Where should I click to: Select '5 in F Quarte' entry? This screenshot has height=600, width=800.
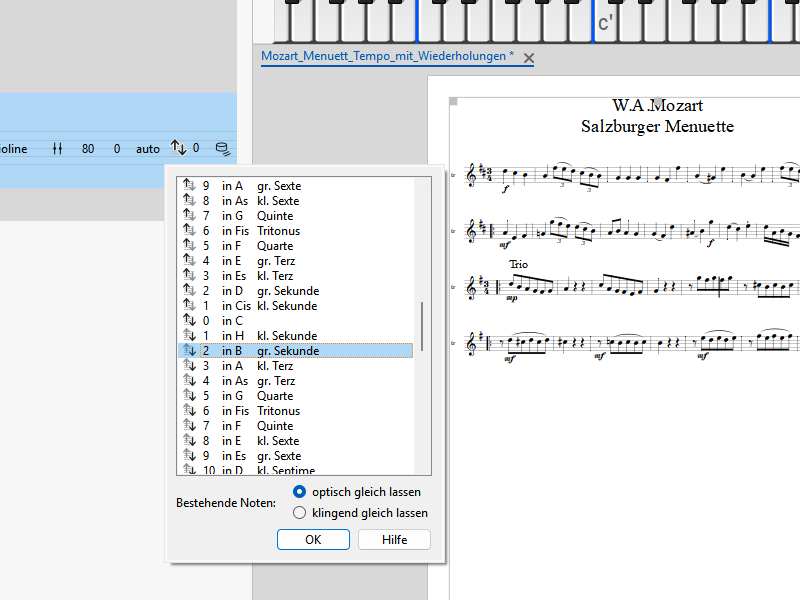(x=296, y=246)
